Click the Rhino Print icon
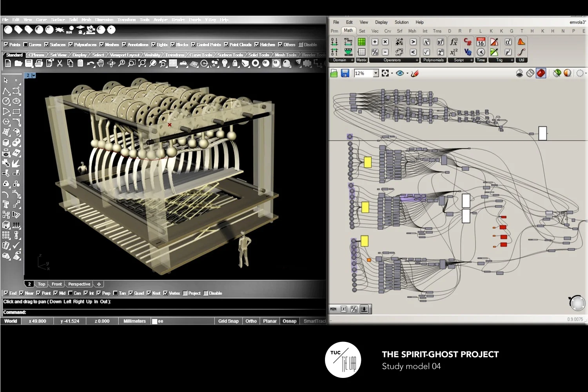Image resolution: width=588 pixels, height=392 pixels. pos(39,63)
